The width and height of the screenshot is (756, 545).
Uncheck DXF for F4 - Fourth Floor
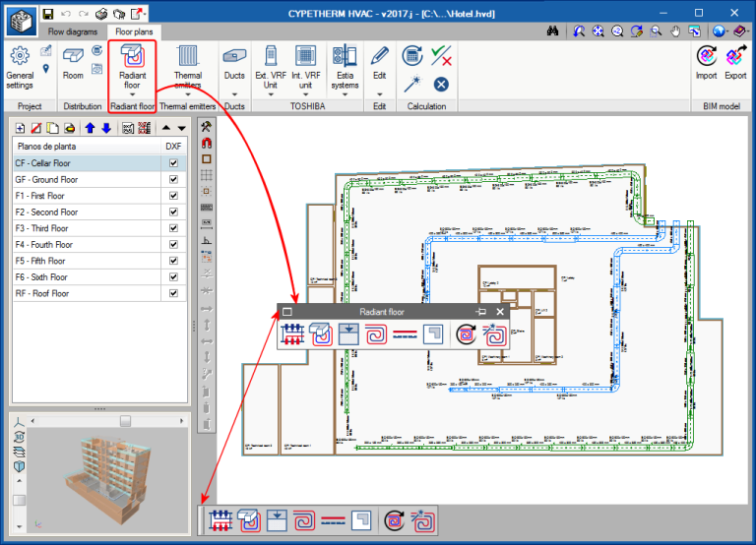coord(173,244)
